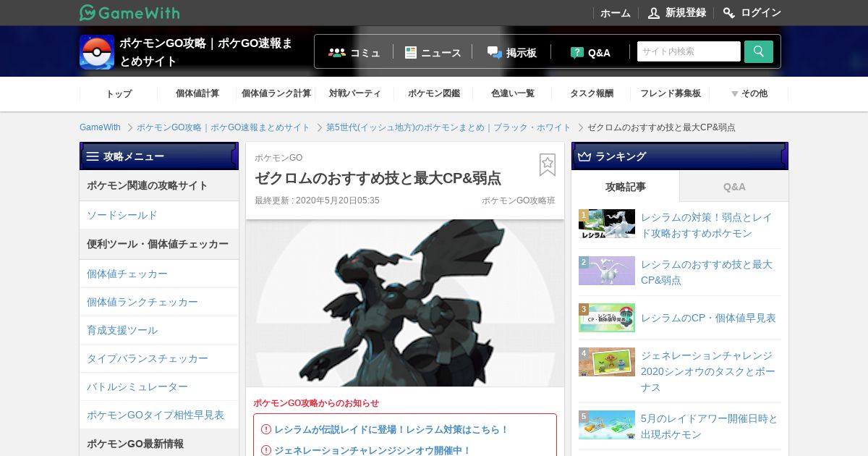Open the 育成支援ツール sidebar link

(122, 330)
